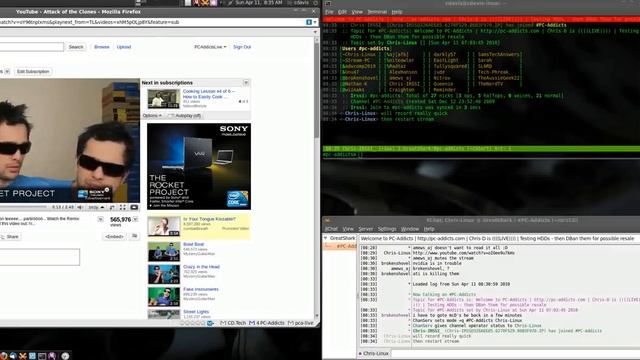
Task: Click the XChat message input box
Action: tap(516, 353)
